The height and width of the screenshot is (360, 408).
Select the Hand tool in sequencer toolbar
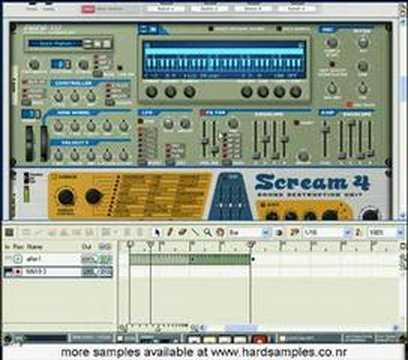click(220, 232)
